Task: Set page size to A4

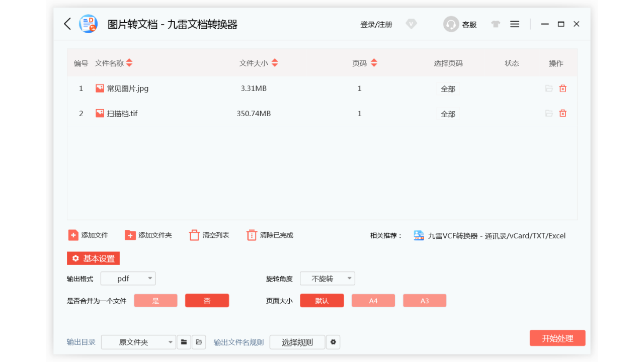Action: [373, 300]
